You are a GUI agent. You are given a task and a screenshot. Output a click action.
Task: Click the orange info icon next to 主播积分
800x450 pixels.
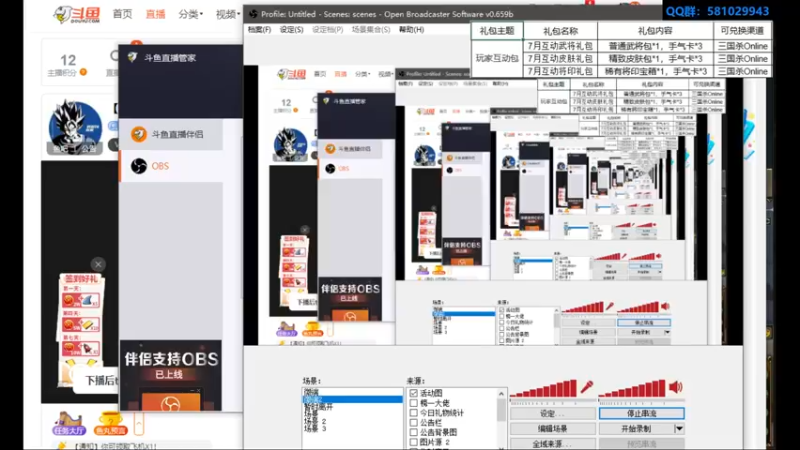[83, 72]
